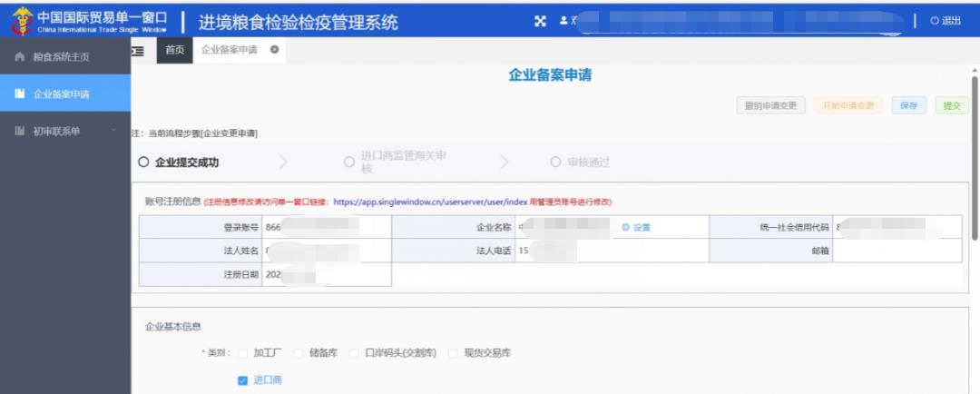Image resolution: width=980 pixels, height=394 pixels.
Task: Click the China International Trade Single Window logo
Action: [x=20, y=21]
